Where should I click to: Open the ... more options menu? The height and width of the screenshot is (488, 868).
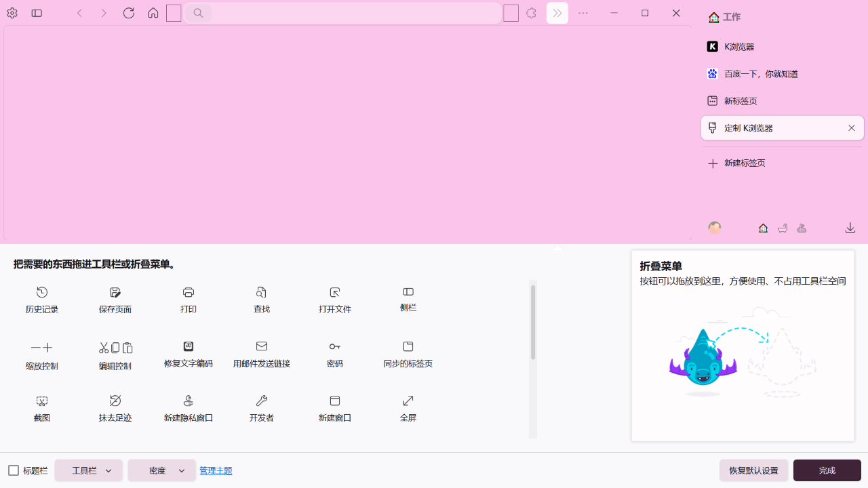[583, 13]
